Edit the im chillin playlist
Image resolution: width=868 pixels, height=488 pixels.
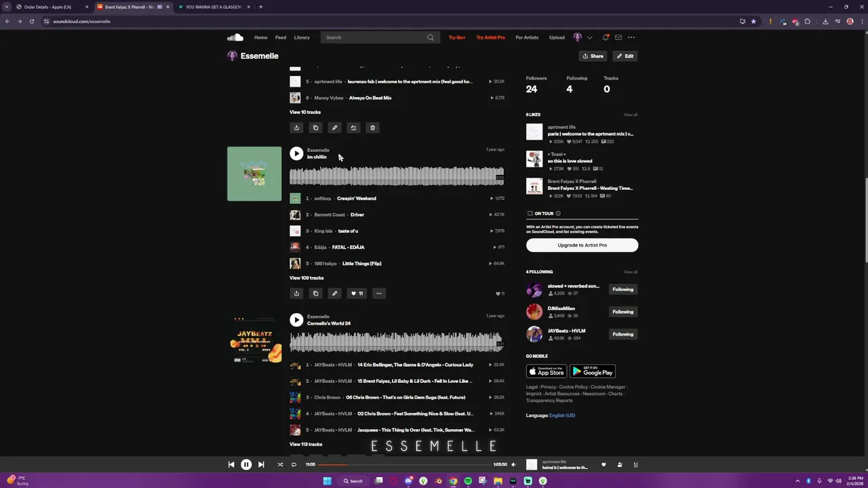(x=334, y=293)
